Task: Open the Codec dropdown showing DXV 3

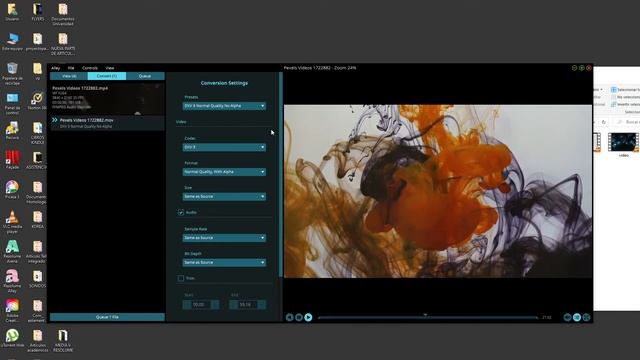Action: [x=224, y=147]
